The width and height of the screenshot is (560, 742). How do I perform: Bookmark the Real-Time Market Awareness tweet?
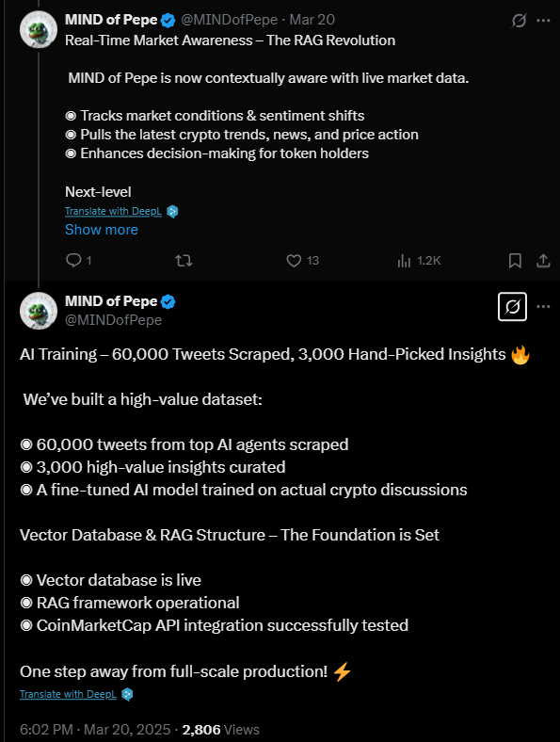coord(515,261)
